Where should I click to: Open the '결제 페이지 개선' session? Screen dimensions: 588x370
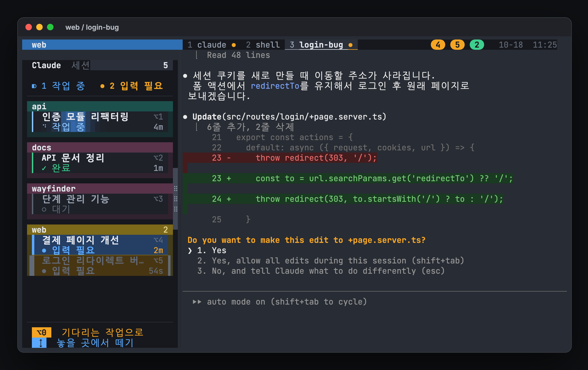(x=100, y=245)
